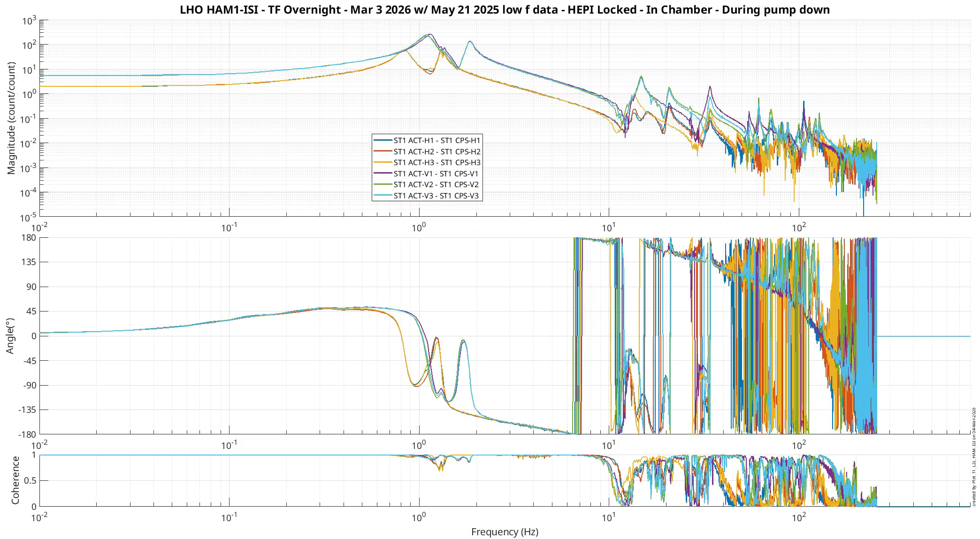Click the ST1 ACT-V2 - ST1 CPS-V2 legend label

coord(436,184)
